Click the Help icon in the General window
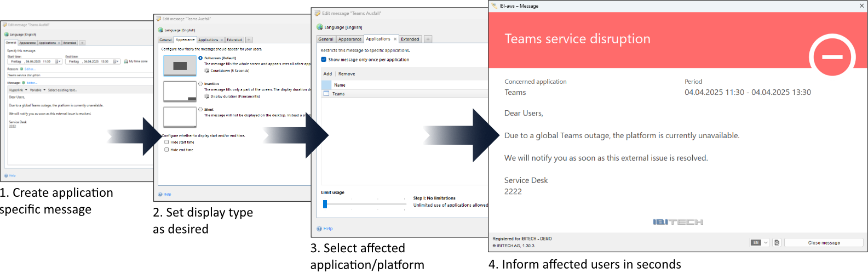 (x=6, y=176)
